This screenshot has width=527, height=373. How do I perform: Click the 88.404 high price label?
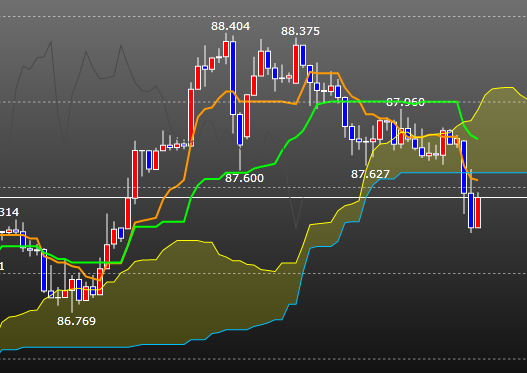tap(231, 26)
